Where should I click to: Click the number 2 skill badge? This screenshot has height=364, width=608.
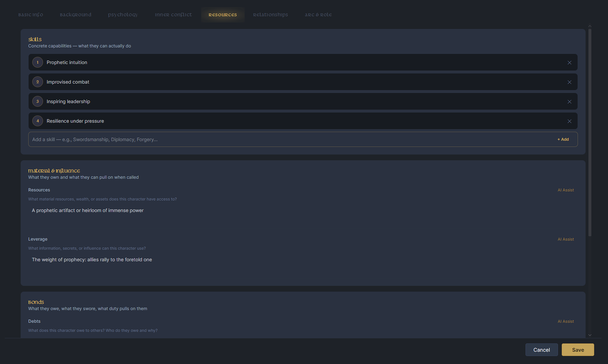[x=37, y=82]
